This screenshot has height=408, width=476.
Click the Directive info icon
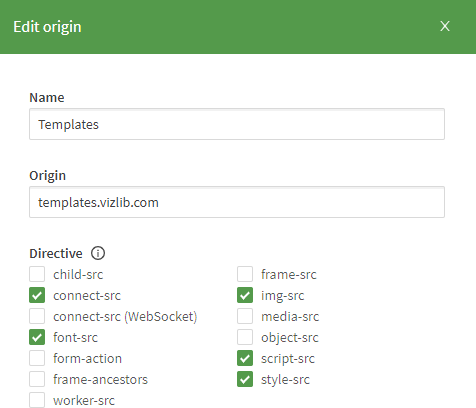point(98,253)
